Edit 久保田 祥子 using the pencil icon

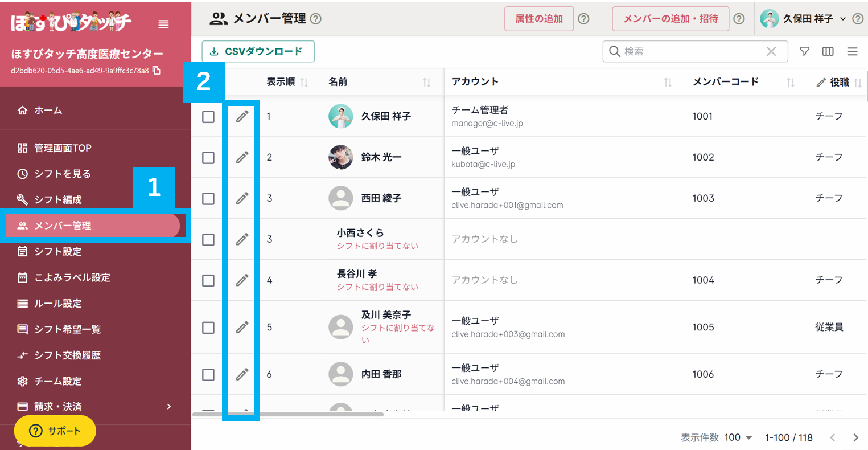pyautogui.click(x=242, y=116)
